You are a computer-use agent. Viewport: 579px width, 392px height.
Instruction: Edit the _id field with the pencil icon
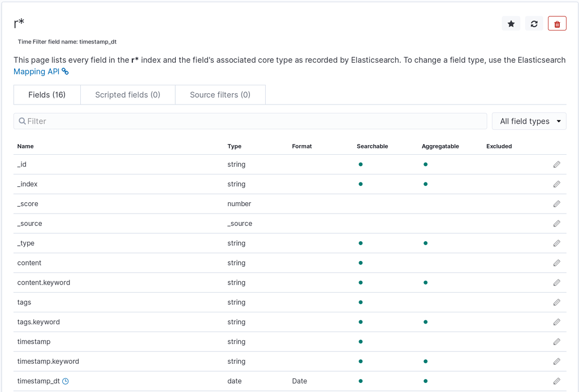coord(556,164)
